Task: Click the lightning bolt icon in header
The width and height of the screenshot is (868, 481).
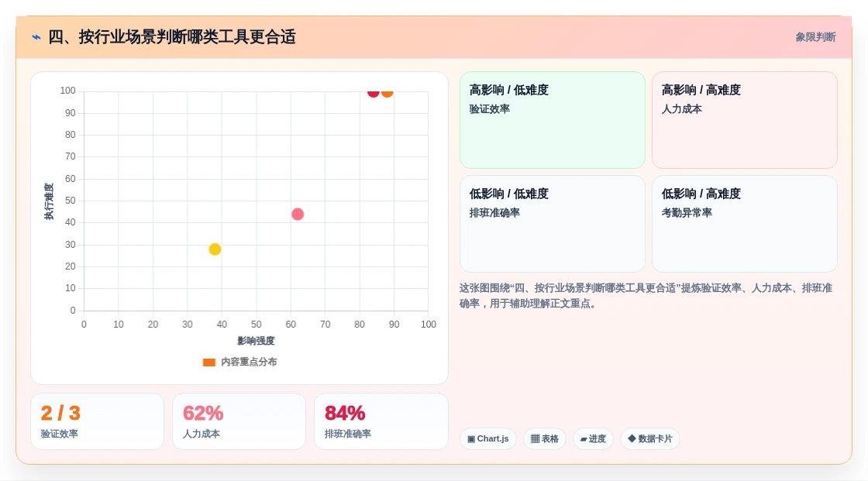Action: (x=36, y=37)
